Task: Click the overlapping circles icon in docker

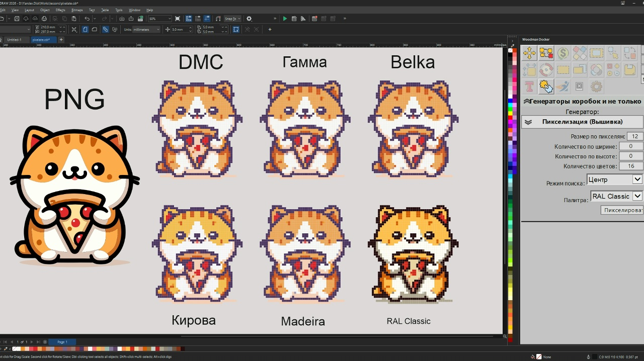Action: pos(596,69)
